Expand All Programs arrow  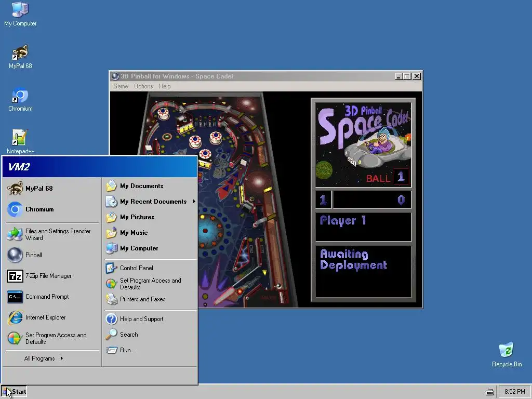(61, 358)
